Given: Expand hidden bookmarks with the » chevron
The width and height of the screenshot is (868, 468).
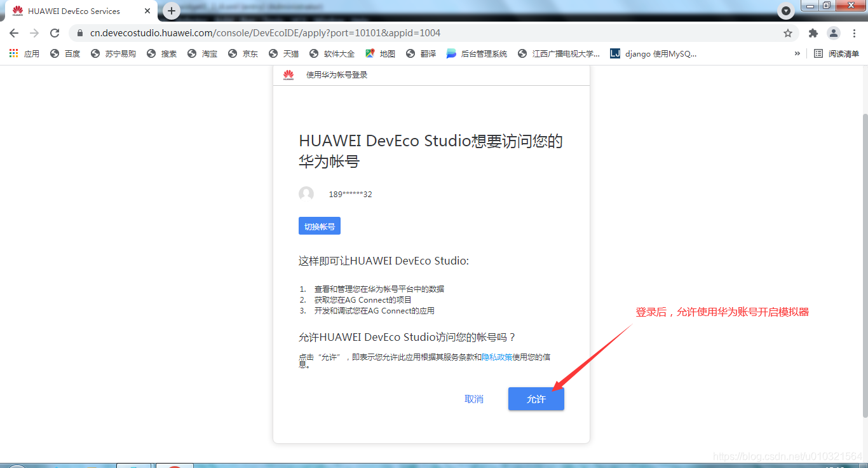Looking at the screenshot, I should pos(797,53).
